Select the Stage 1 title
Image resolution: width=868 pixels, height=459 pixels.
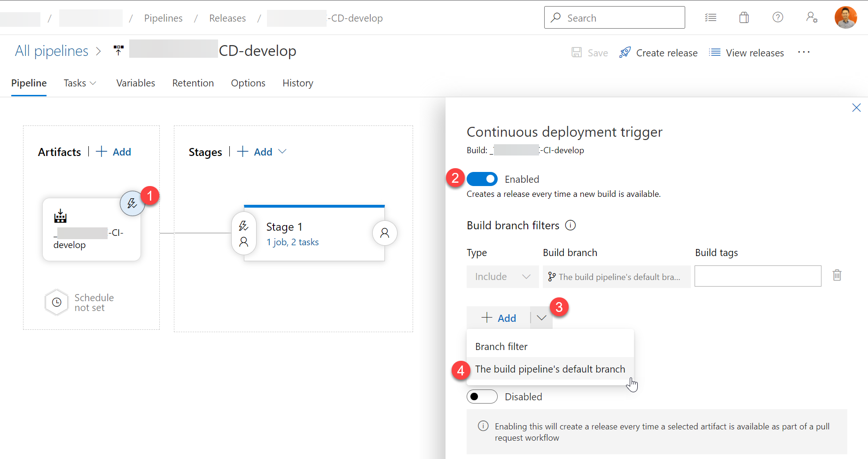[284, 227]
